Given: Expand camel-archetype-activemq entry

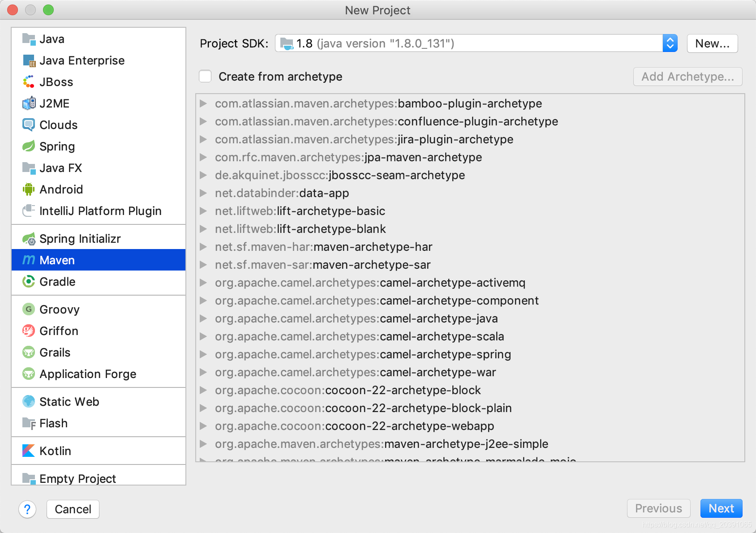Looking at the screenshot, I should 203,283.
